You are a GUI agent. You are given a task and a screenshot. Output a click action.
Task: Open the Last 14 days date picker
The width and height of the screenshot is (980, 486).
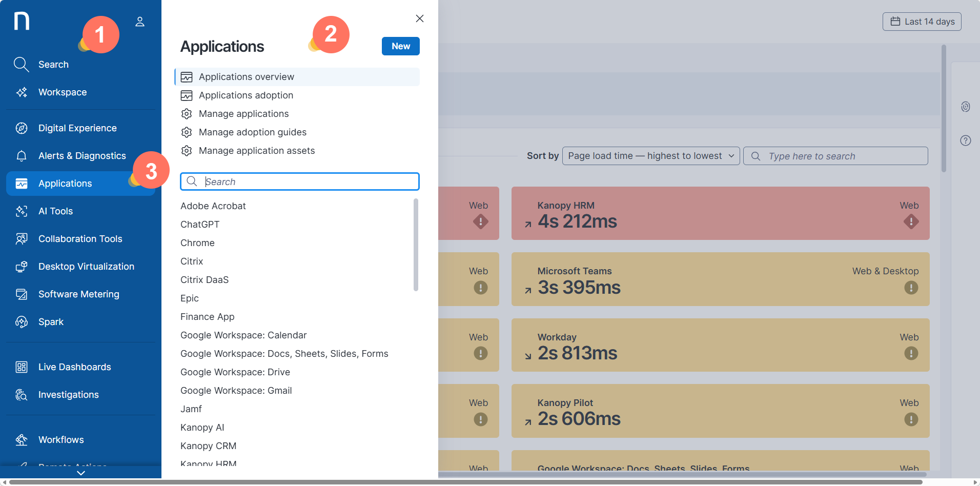point(922,22)
